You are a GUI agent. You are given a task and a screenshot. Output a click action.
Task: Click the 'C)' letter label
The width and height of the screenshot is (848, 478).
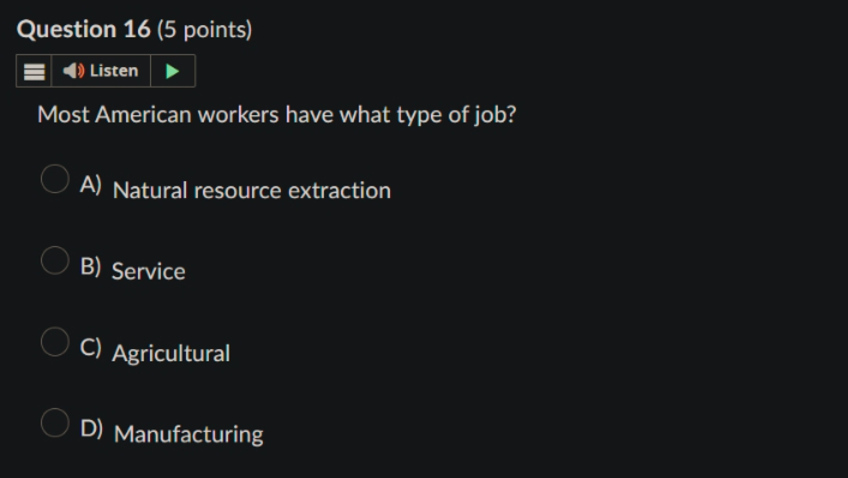tap(91, 347)
